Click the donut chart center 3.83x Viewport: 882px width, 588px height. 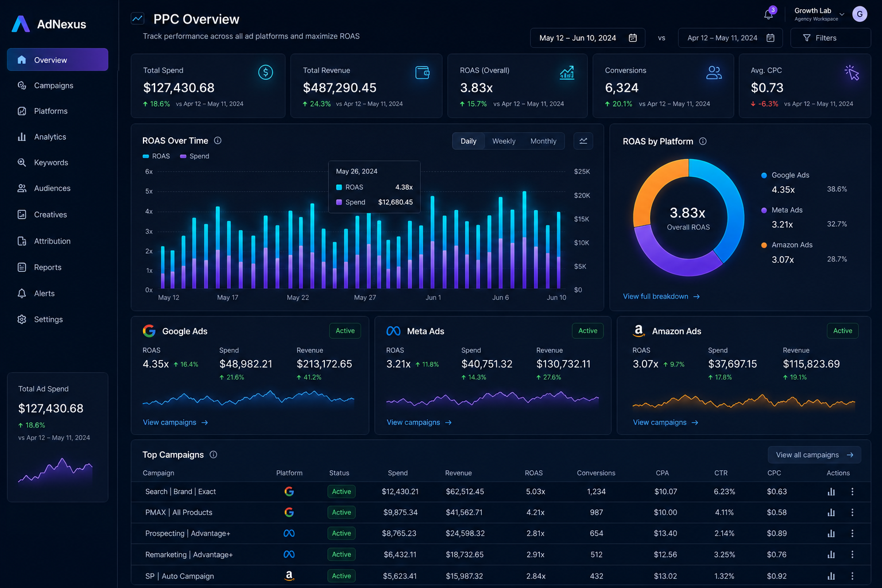click(688, 213)
